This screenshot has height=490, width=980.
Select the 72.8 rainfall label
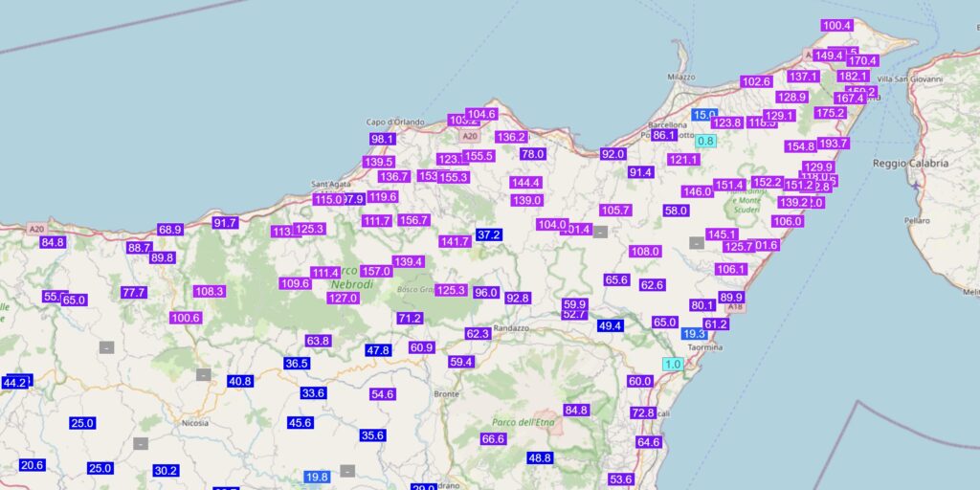click(x=643, y=413)
